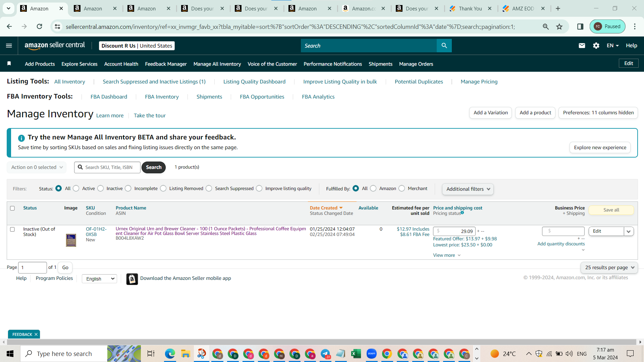Reload the browser page
644x362 pixels.
tap(39, 26)
